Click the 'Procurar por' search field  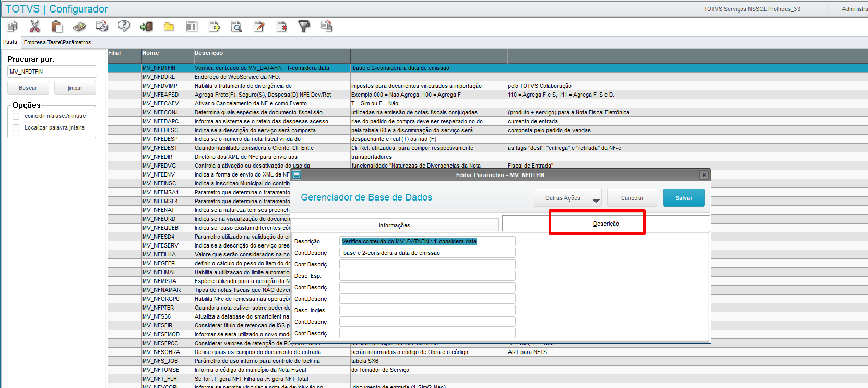[x=52, y=72]
